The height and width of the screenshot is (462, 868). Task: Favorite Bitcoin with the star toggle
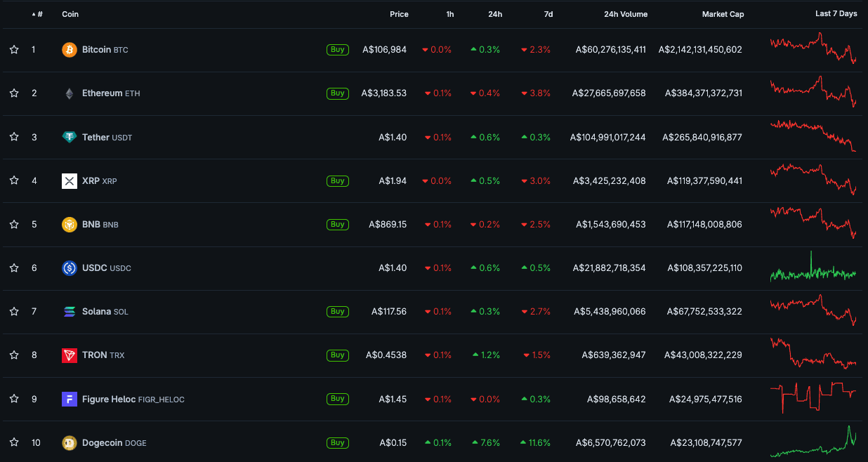coord(14,50)
